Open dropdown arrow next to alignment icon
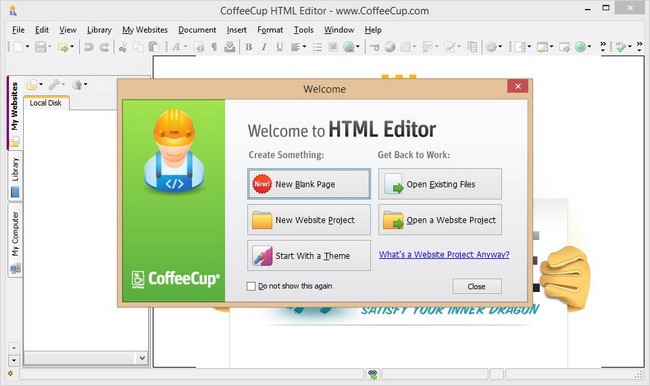The height and width of the screenshot is (386, 650). 304,46
